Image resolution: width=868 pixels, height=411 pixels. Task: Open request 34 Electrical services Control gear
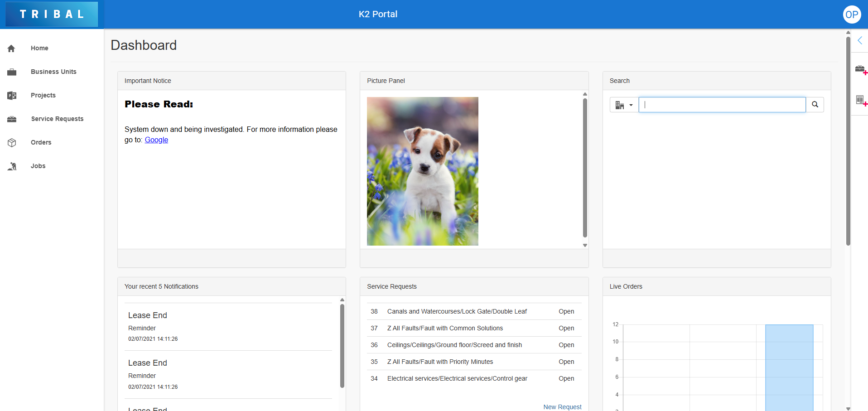(x=474, y=378)
